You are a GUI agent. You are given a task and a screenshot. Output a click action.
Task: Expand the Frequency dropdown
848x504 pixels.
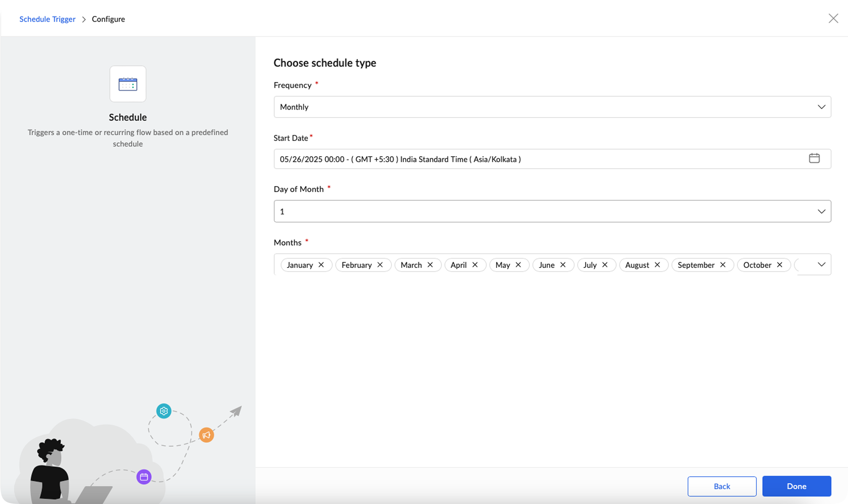click(821, 107)
